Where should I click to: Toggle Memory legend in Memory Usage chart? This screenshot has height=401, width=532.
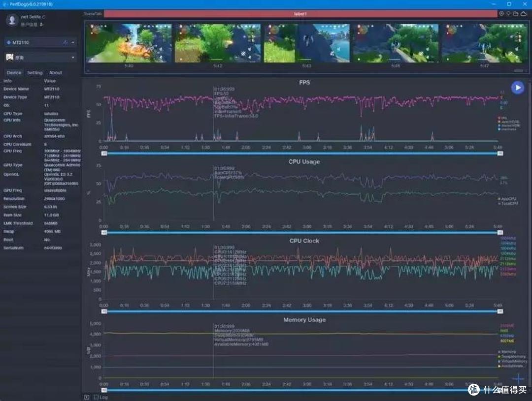pos(507,352)
